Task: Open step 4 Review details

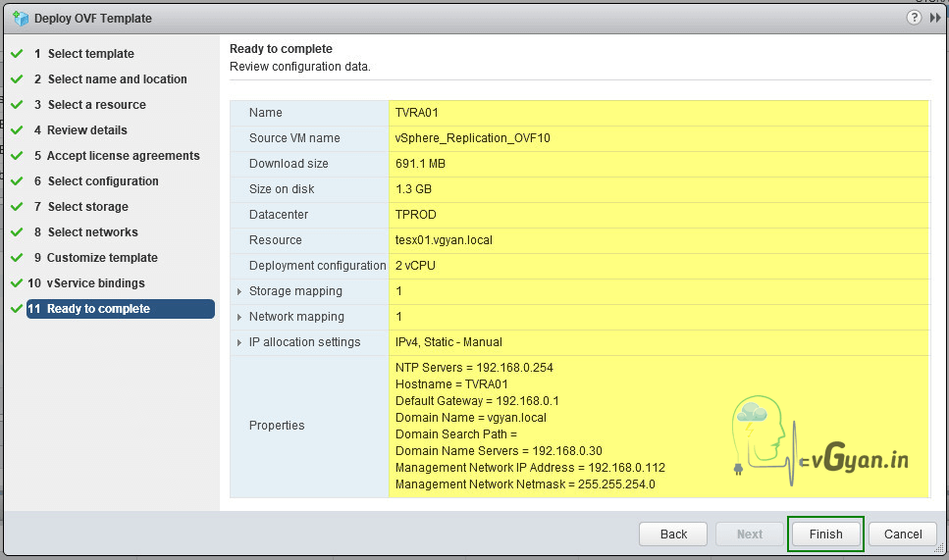Action: tap(87, 129)
